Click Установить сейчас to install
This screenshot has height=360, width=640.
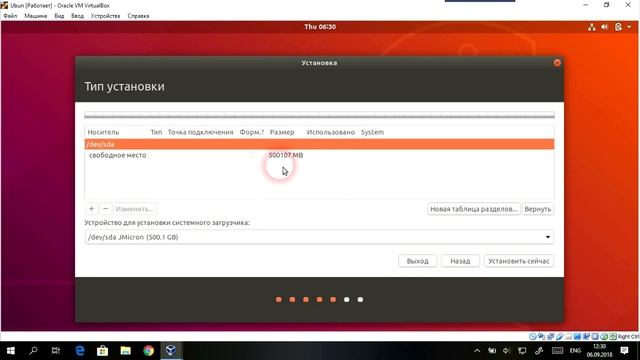(x=519, y=261)
